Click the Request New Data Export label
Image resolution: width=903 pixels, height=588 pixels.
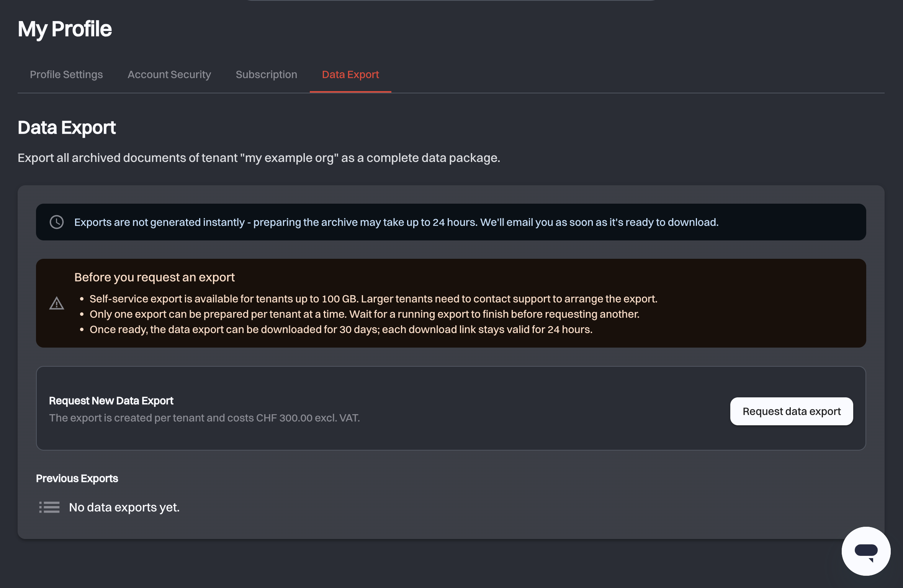pos(111,401)
